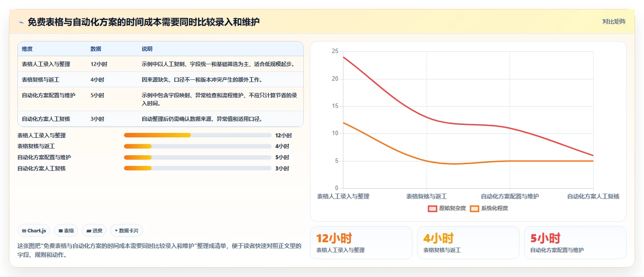Select the Chart.js tag chip
This screenshot has height=277, width=644.
coord(34,231)
